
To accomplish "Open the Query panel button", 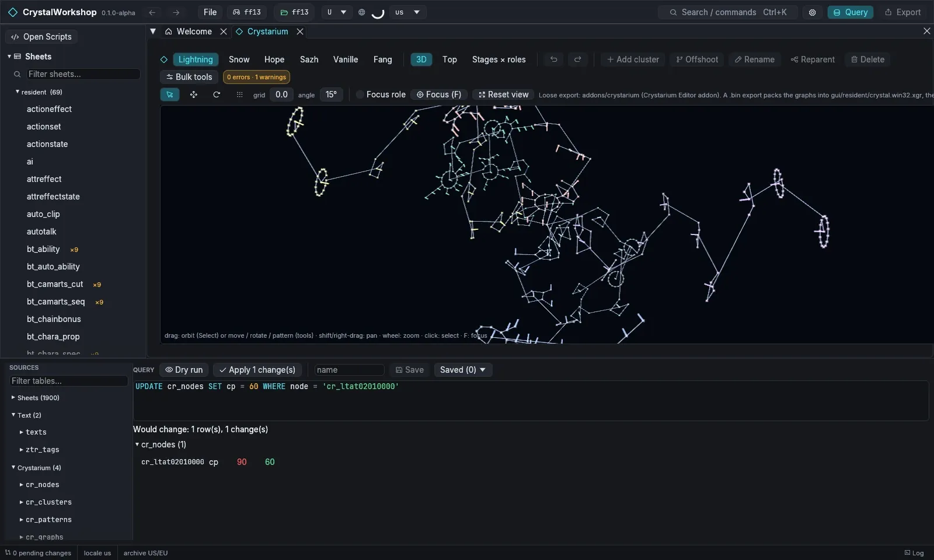I will pos(850,12).
